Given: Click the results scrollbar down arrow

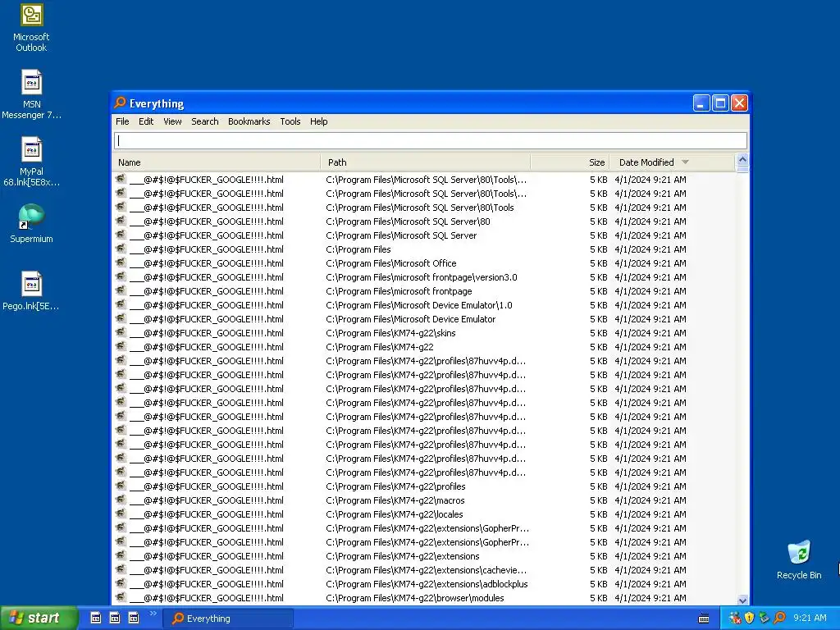Looking at the screenshot, I should coord(742,600).
